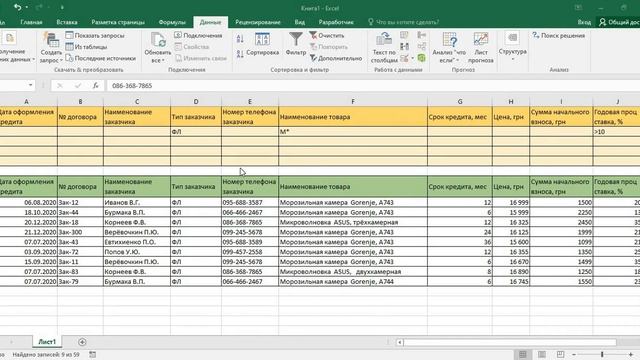Image resolution: width=640 pixels, height=360 pixels.
Task: Click the Общий доступ share button
Action: coord(619,22)
